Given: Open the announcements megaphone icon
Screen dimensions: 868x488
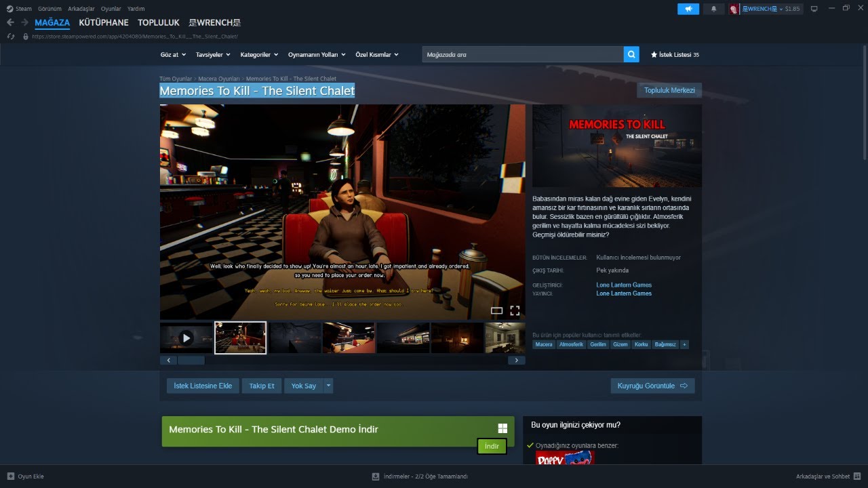Looking at the screenshot, I should pos(688,9).
